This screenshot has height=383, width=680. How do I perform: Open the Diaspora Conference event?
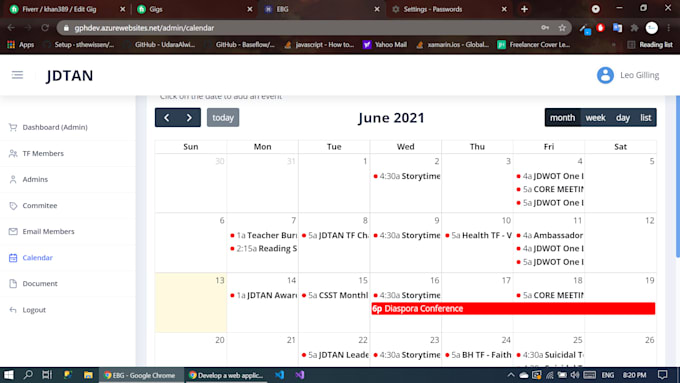pos(513,308)
